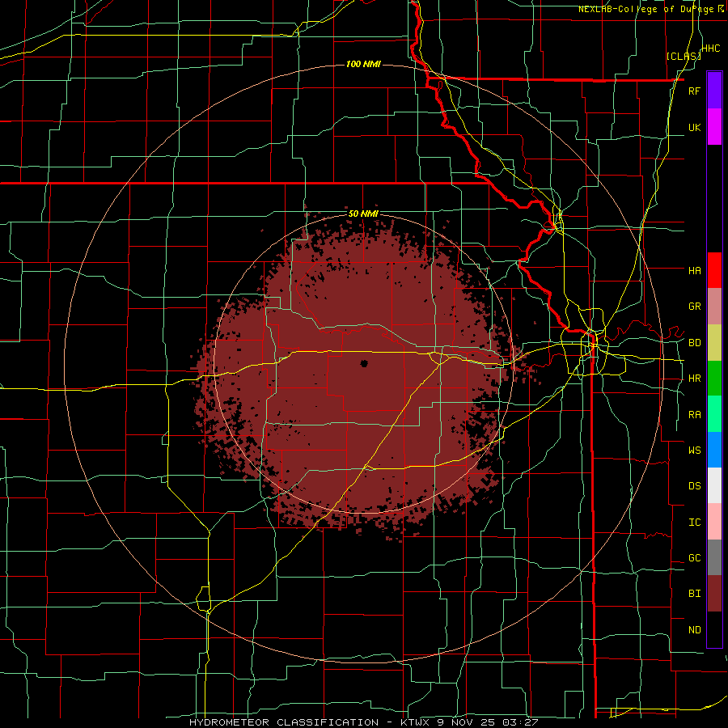The height and width of the screenshot is (728, 728).
Task: Pick the HR green legend swatch
Action: (x=714, y=379)
